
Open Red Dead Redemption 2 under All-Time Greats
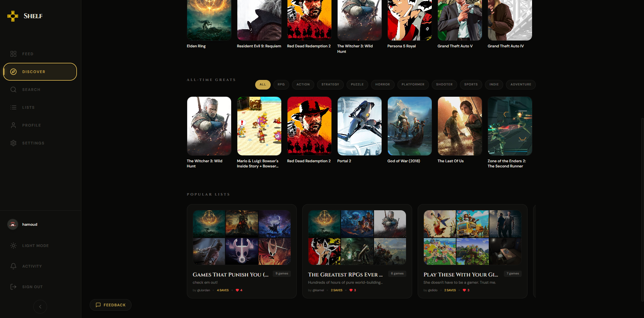tap(309, 126)
